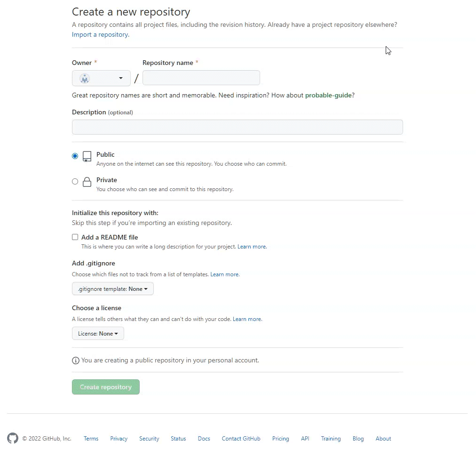This screenshot has width=476, height=449.
Task: Click the GitHub Octocat logo in footer
Action: pos(13,438)
